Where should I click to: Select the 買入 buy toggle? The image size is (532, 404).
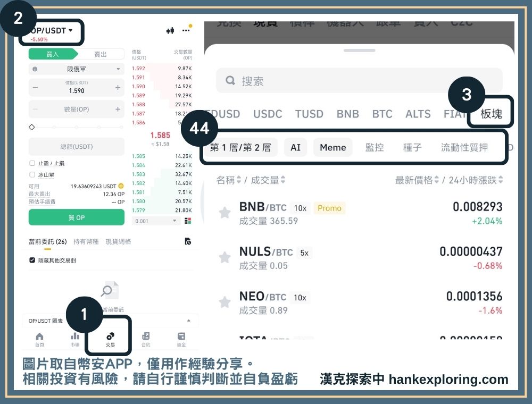[x=53, y=54]
